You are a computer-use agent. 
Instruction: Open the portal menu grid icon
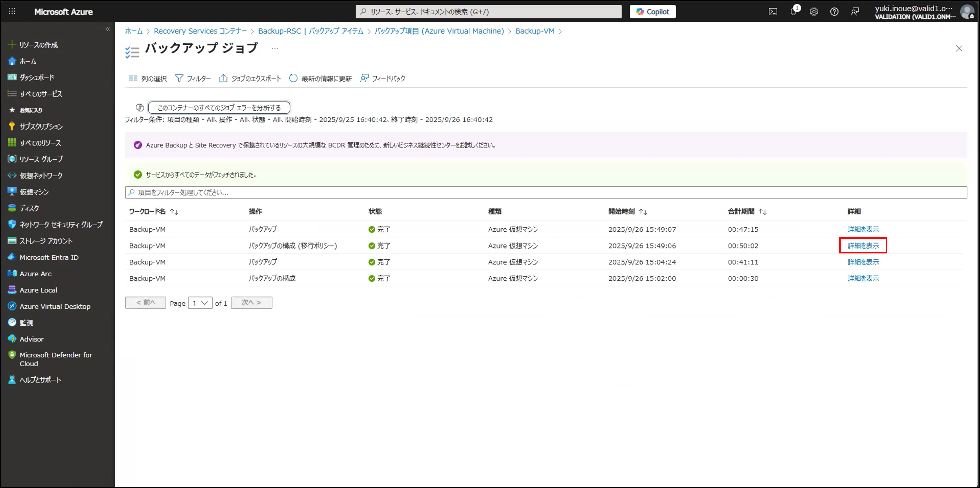pyautogui.click(x=12, y=11)
